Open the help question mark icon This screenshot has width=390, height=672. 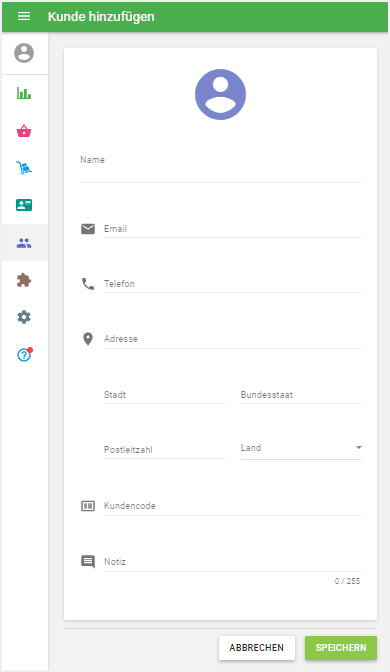[x=24, y=354]
